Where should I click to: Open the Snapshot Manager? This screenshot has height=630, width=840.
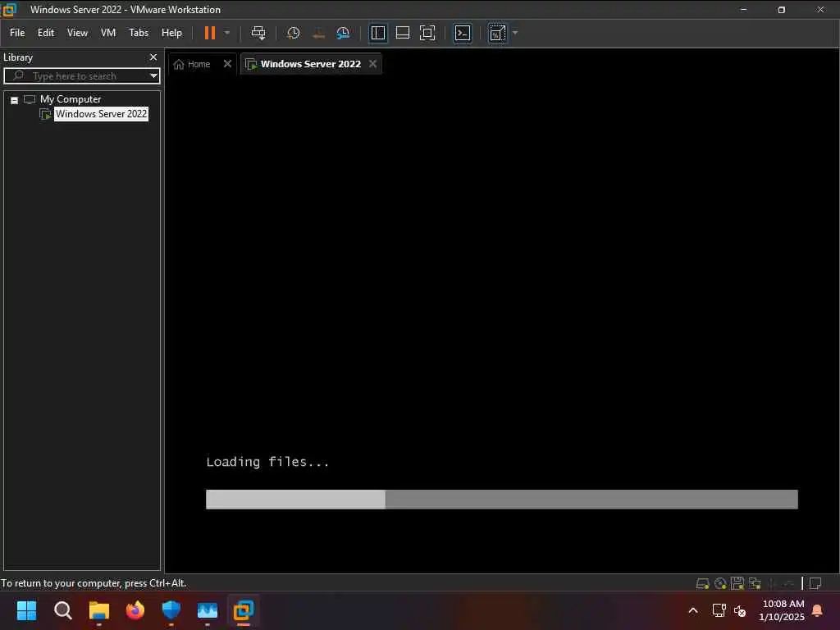pos(343,33)
